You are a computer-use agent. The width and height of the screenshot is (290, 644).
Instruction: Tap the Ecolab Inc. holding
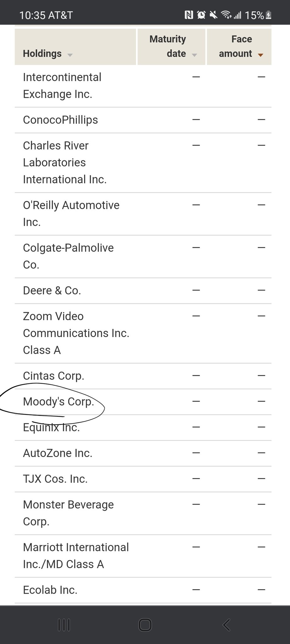(x=50, y=590)
